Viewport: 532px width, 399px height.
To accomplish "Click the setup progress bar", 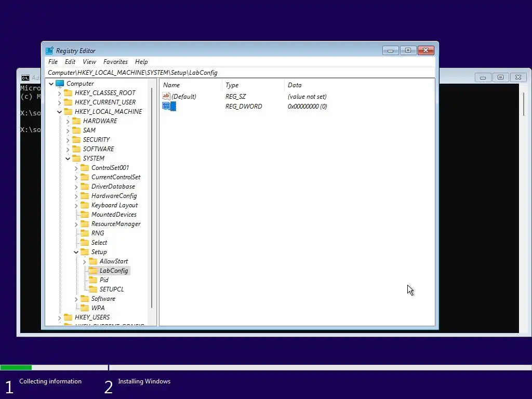I will pyautogui.click(x=266, y=367).
